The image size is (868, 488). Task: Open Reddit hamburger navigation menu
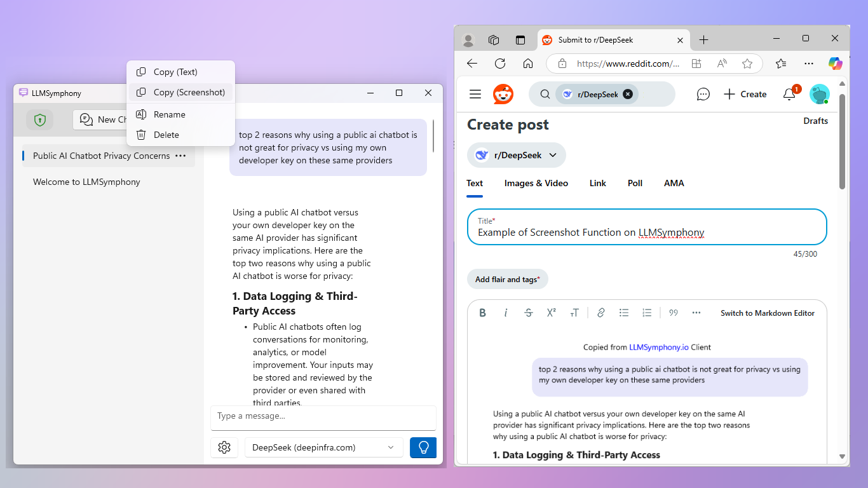pyautogui.click(x=475, y=94)
